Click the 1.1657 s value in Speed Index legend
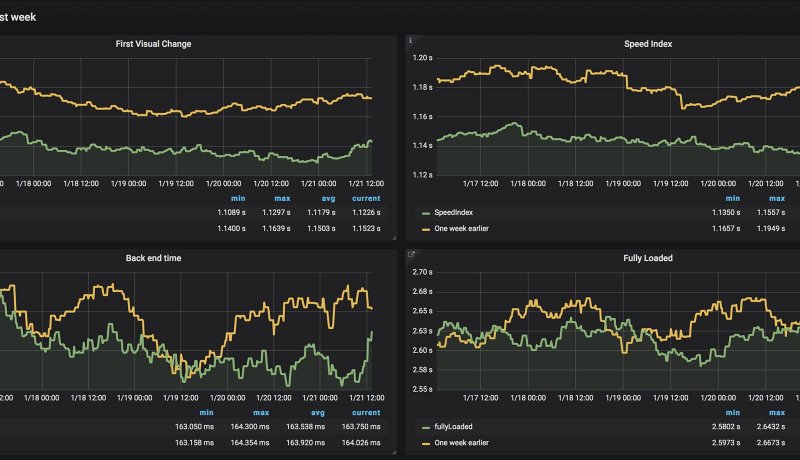Viewport: 800px width, 460px height. [x=726, y=228]
